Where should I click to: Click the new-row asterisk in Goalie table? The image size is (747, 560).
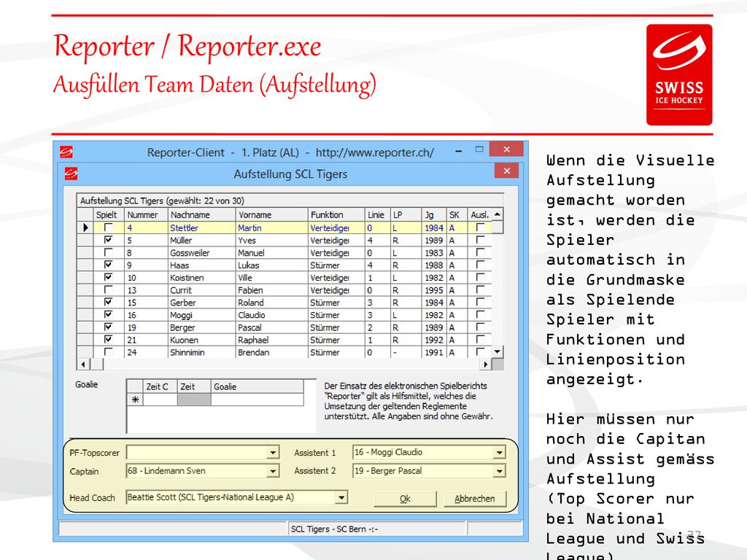(135, 400)
